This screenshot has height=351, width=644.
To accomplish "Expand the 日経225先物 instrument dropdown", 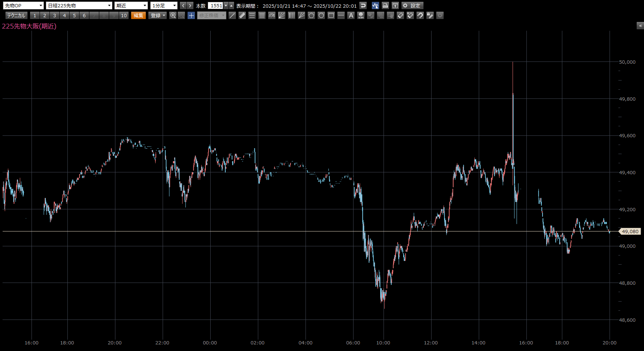I will tap(79, 5).
